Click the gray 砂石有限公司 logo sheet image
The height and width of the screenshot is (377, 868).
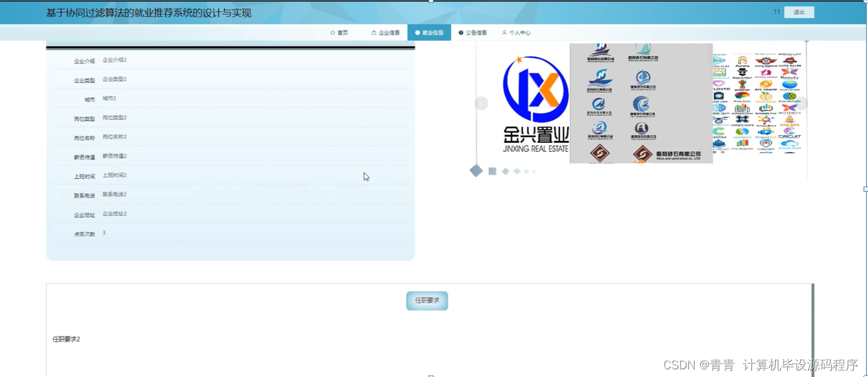pos(641,103)
